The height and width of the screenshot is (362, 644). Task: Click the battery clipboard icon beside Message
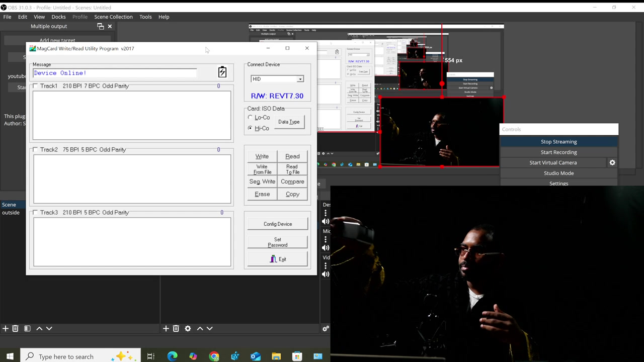pyautogui.click(x=222, y=72)
